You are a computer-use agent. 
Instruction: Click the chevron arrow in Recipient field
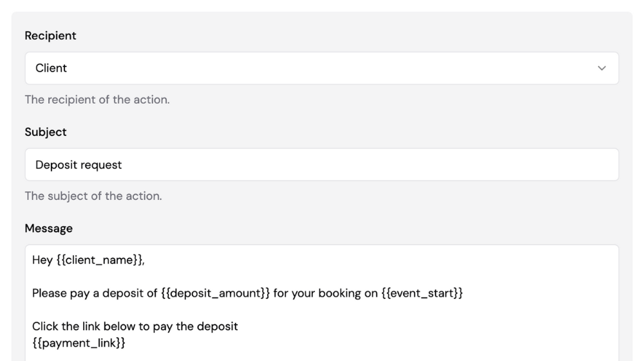click(601, 68)
